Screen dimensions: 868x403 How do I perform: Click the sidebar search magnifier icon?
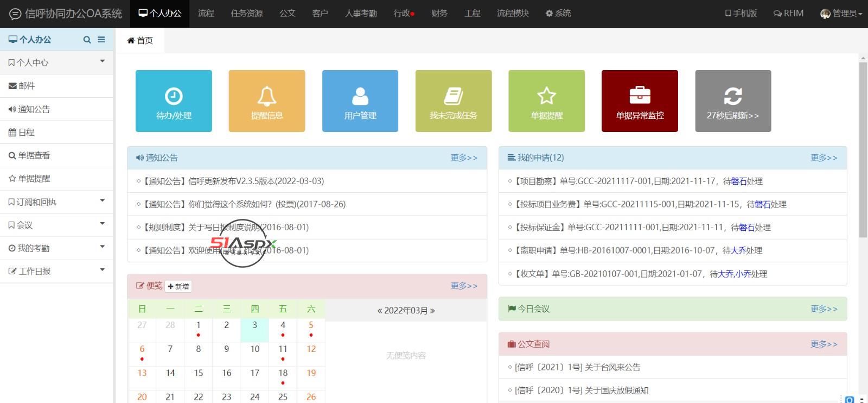[x=87, y=40]
